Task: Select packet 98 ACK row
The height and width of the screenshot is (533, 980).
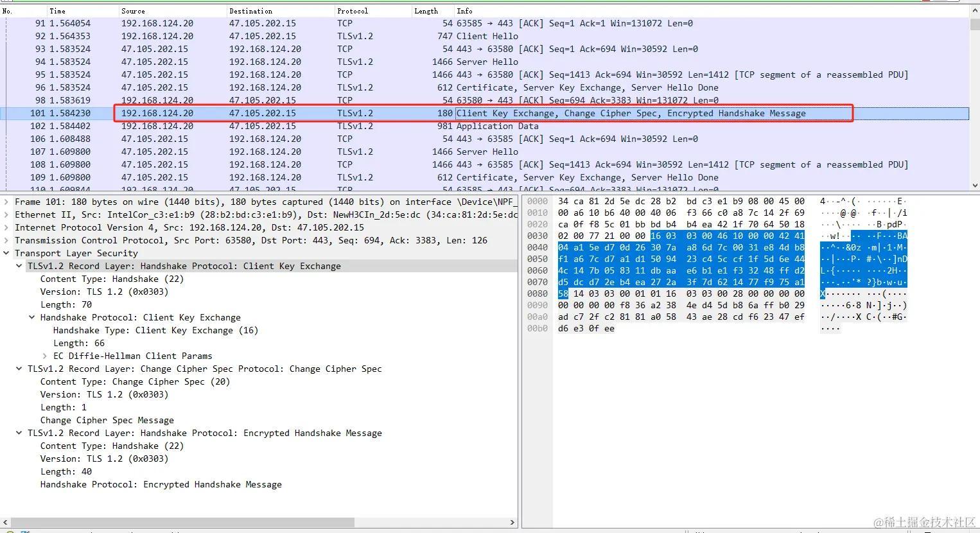Action: (485, 100)
